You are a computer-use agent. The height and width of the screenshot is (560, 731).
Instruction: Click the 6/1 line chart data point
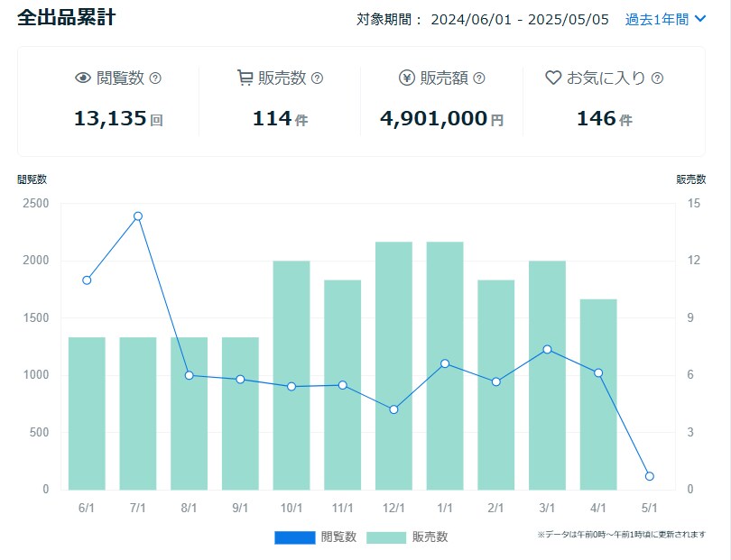87,280
